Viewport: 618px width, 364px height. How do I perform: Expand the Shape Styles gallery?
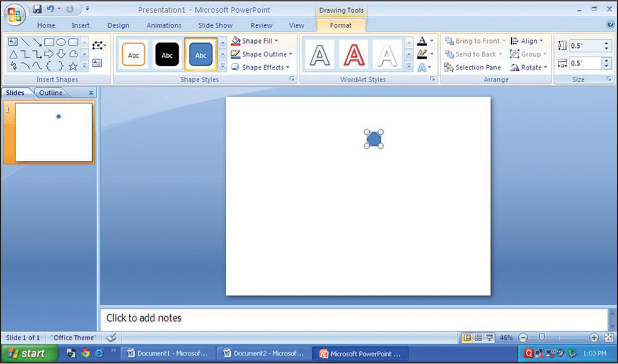tap(222, 66)
